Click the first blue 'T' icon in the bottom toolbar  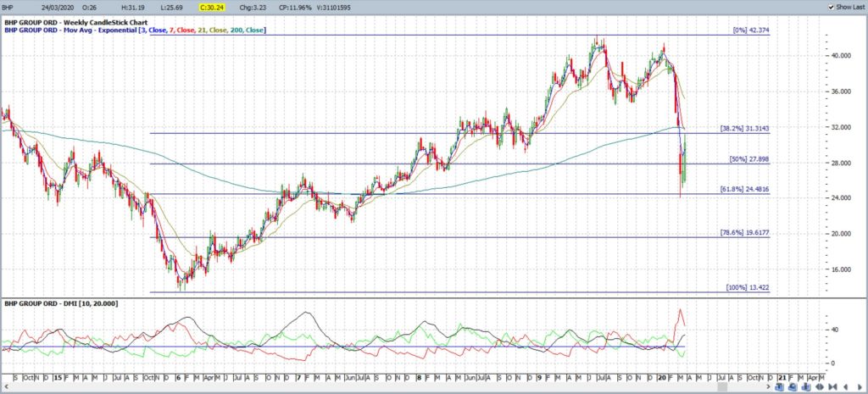pos(780,387)
